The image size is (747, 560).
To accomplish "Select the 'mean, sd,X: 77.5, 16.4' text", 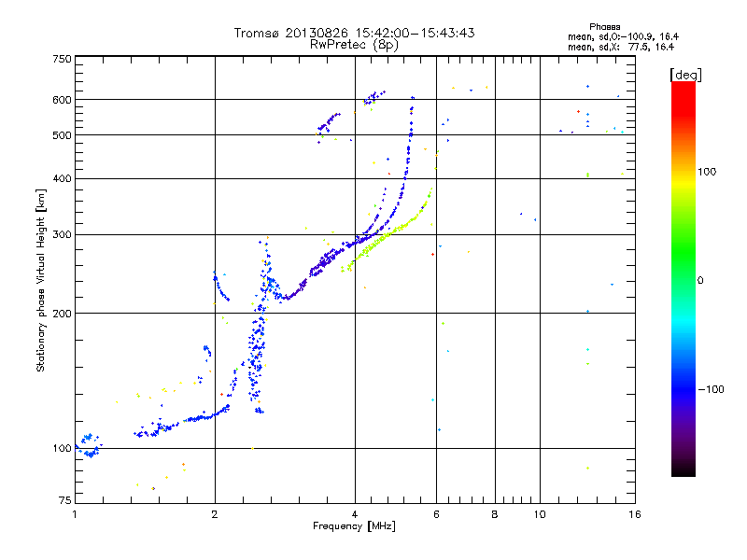I will point(621,47).
